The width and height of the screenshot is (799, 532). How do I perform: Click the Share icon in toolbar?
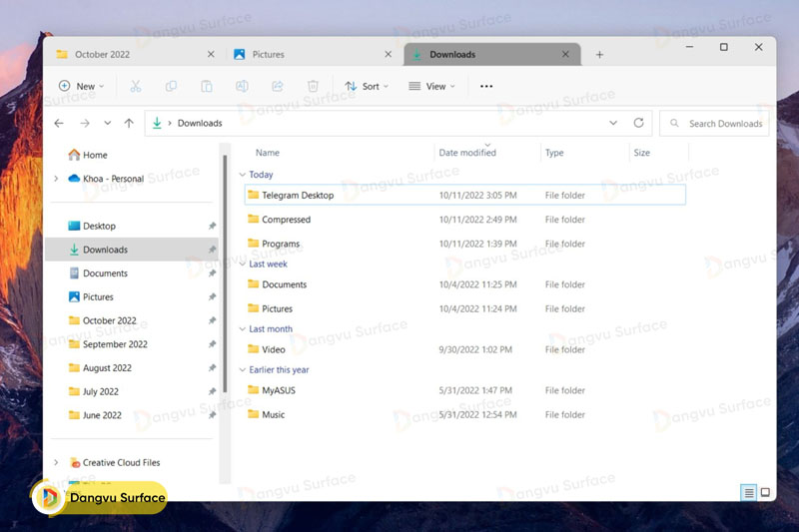278,86
